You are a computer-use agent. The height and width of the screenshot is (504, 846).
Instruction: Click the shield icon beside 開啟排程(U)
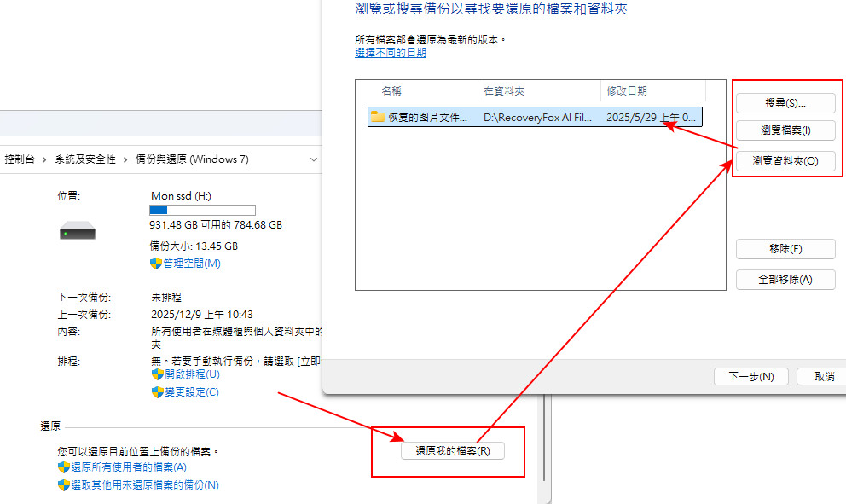pyautogui.click(x=157, y=374)
